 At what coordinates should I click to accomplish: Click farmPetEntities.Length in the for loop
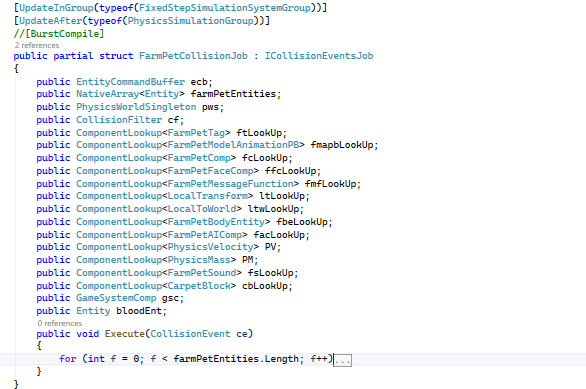[x=236, y=359]
